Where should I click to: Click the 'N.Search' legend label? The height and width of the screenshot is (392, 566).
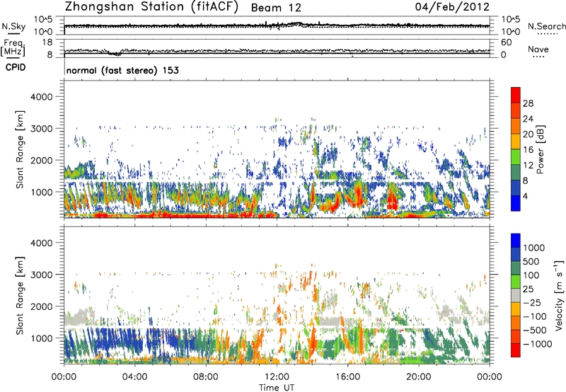click(x=546, y=26)
